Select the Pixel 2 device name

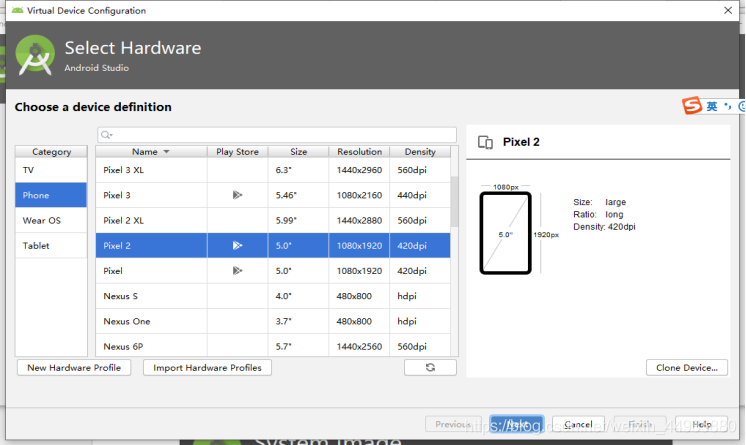(x=117, y=246)
